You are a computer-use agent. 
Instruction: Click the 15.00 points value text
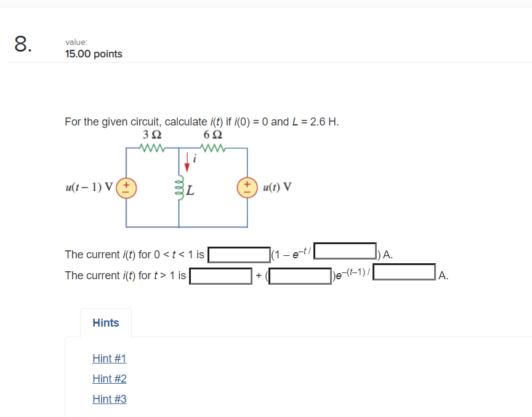94,54
